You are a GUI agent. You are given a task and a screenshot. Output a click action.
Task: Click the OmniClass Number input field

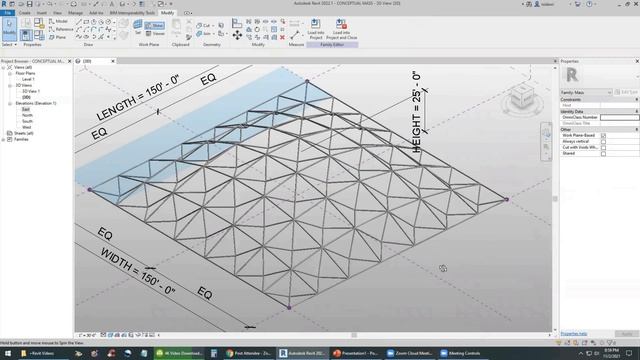[619, 118]
